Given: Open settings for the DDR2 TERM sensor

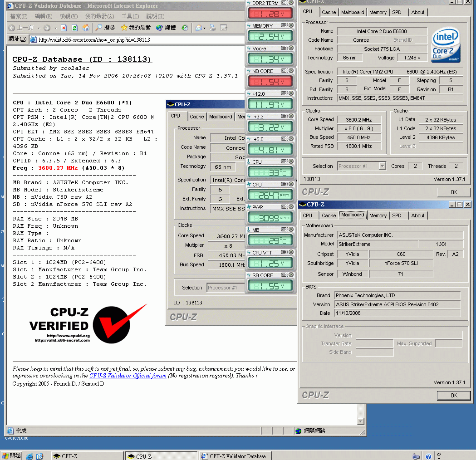Looking at the screenshot, I should pyautogui.click(x=284, y=3).
